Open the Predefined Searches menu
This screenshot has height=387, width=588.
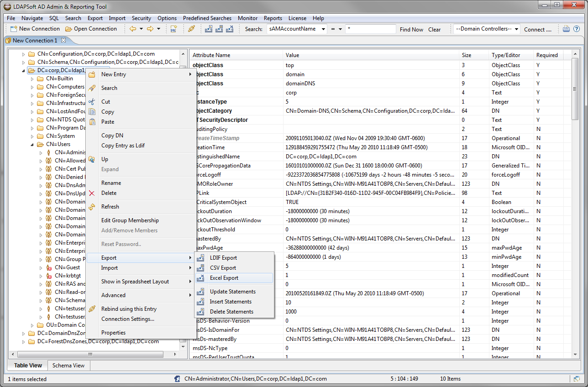[207, 18]
